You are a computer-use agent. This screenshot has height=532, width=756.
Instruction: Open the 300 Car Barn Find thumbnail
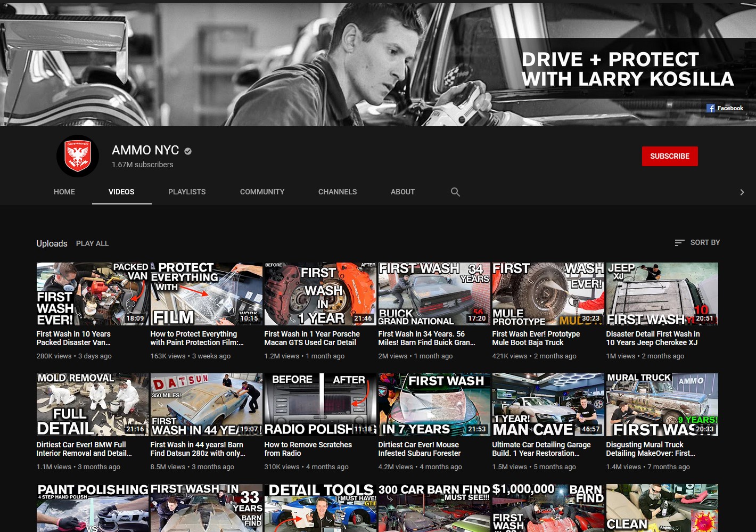[x=434, y=508]
